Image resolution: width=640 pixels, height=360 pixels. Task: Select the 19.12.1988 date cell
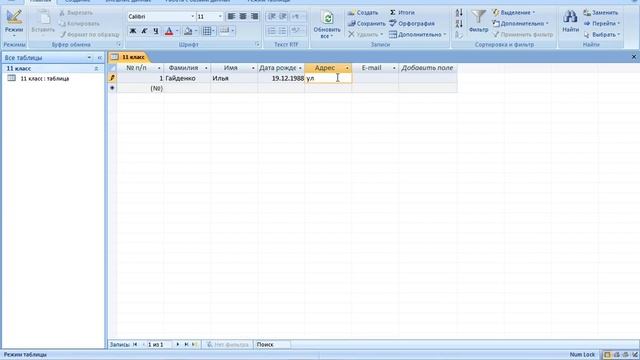(x=281, y=78)
